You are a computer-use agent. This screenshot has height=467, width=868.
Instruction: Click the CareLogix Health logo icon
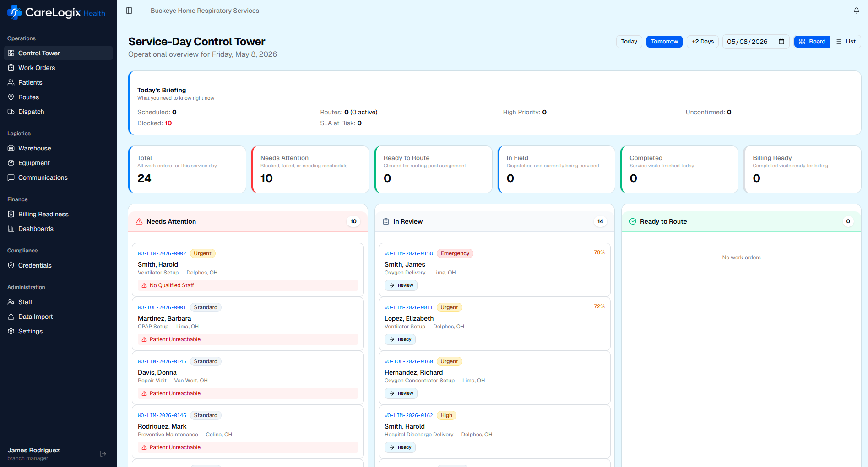(x=14, y=12)
